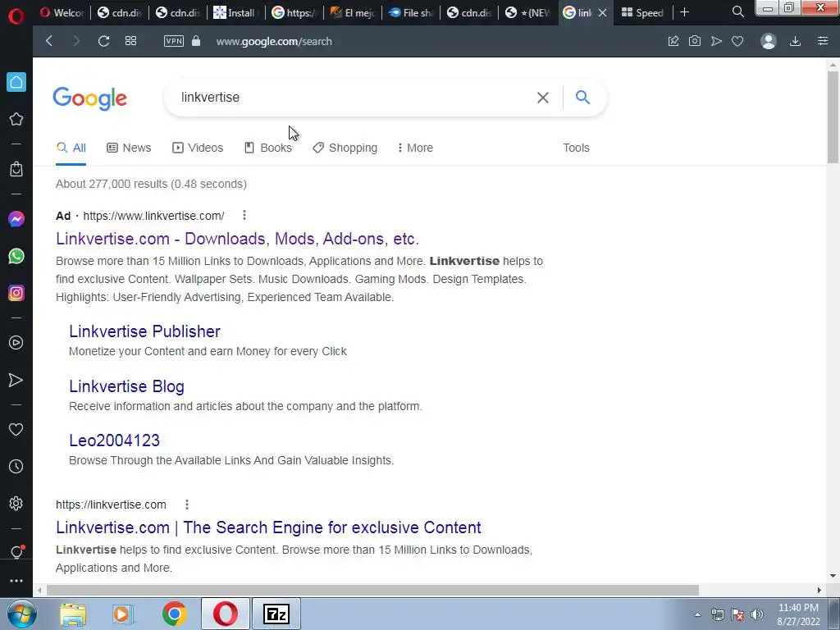Open the ad's three-dot options menu
840x630 pixels.
click(244, 216)
